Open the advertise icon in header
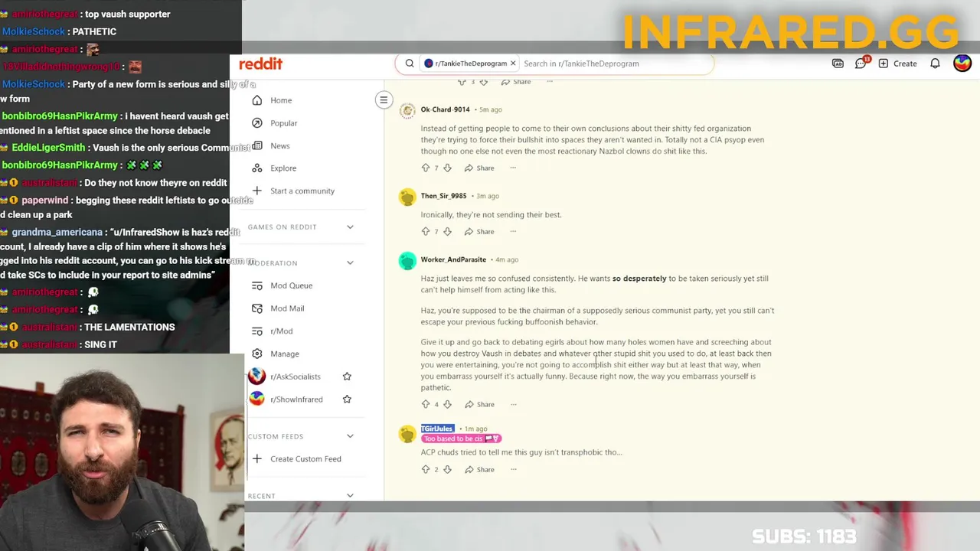Viewport: 980px width, 551px height. click(838, 64)
